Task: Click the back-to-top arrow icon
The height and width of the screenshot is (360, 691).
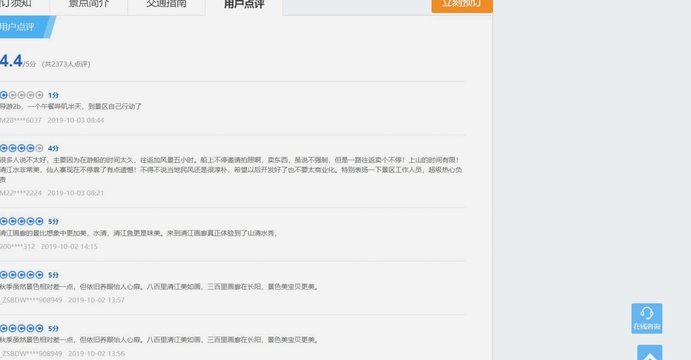Action: pyautogui.click(x=650, y=353)
